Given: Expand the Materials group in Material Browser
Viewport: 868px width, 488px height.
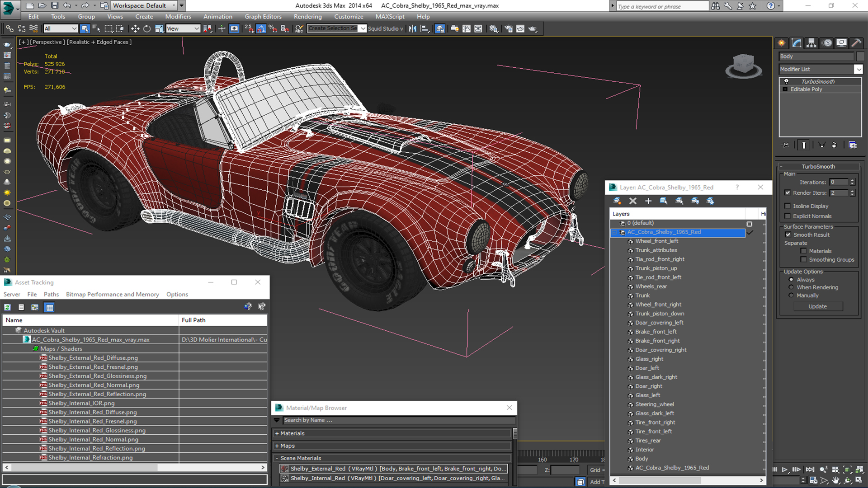Looking at the screenshot, I should pyautogui.click(x=392, y=433).
